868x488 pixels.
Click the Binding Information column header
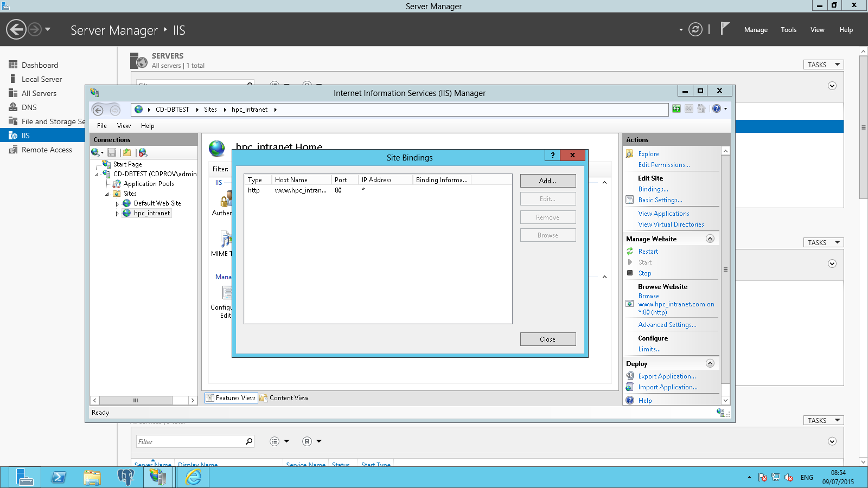(442, 179)
